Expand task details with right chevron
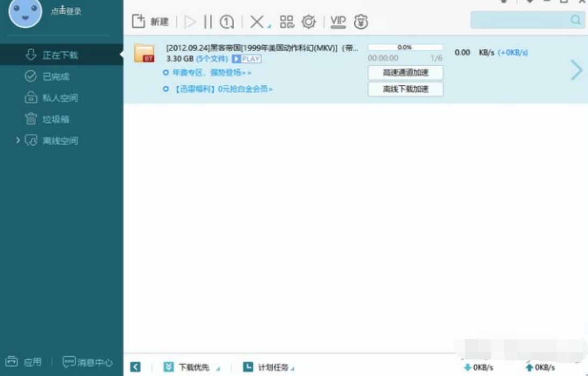588x376 pixels. [x=576, y=70]
